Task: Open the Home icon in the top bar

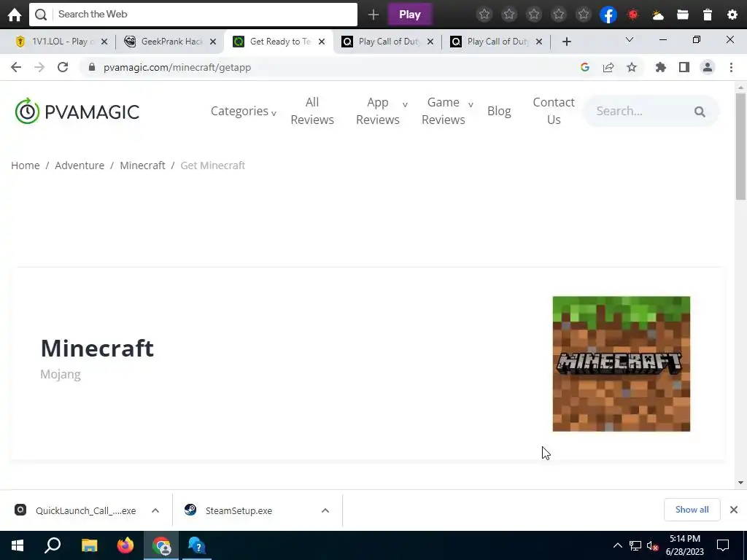Action: coord(15,15)
